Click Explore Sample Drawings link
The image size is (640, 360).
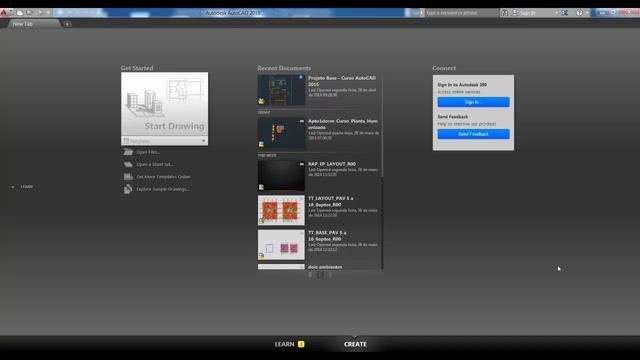pyautogui.click(x=163, y=189)
